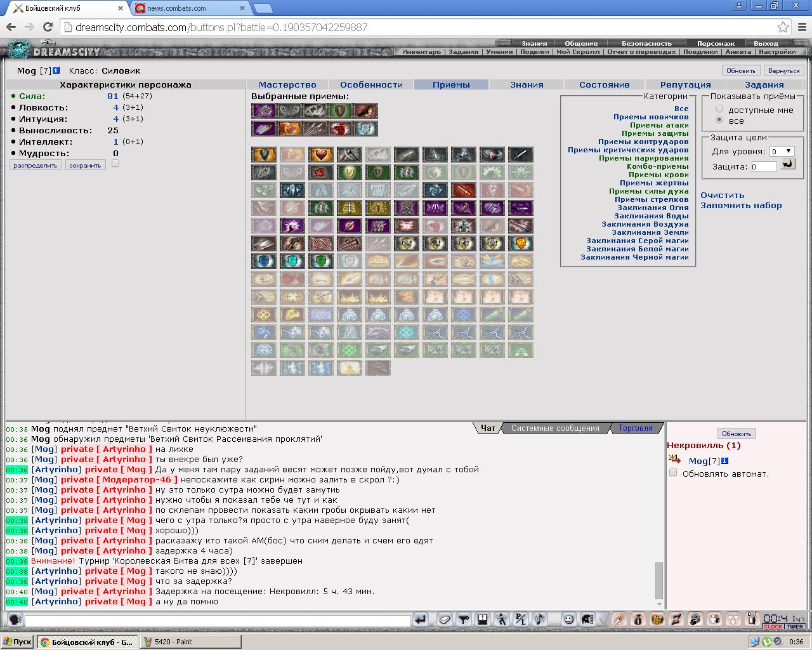Viewport: 812px width, 650px height.
Task: Click the helmet with list icon
Action: coord(587,620)
